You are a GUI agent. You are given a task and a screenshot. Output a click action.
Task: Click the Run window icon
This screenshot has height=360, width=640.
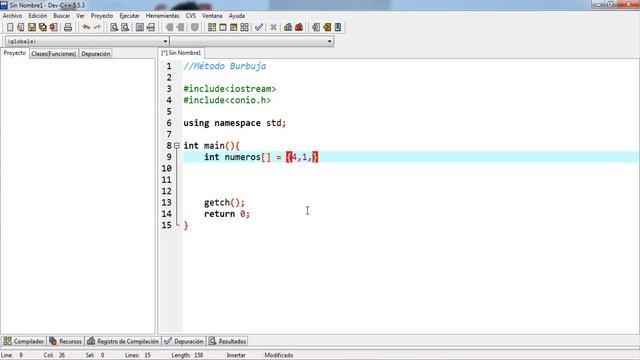(x=223, y=27)
